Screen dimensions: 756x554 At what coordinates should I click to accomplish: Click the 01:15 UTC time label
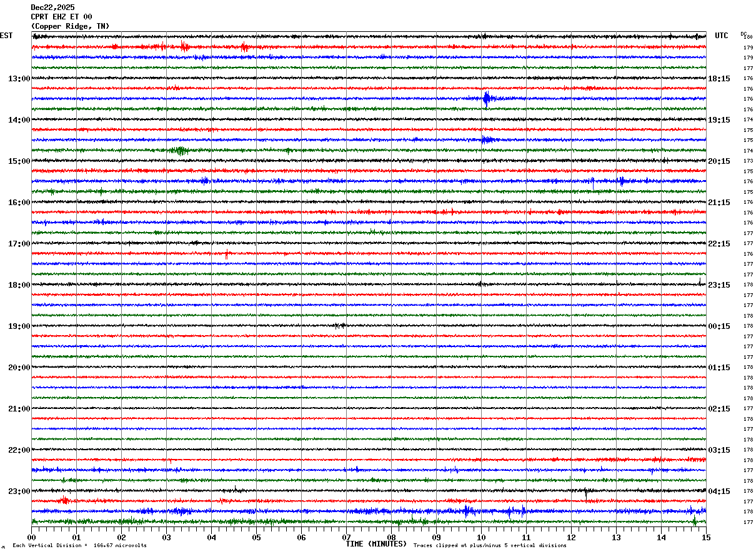719,368
